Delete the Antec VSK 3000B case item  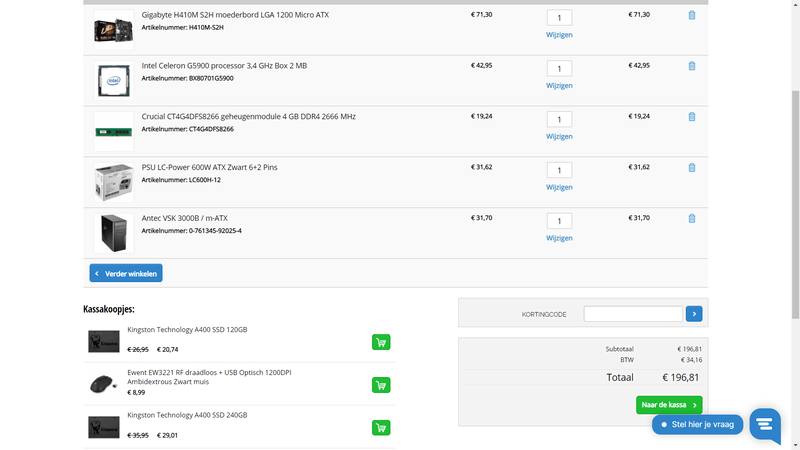(x=691, y=218)
